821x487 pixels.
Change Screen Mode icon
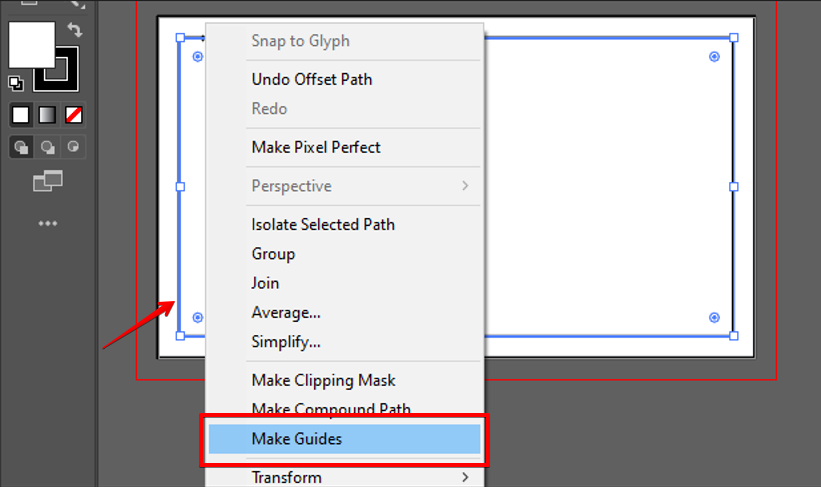(x=48, y=181)
